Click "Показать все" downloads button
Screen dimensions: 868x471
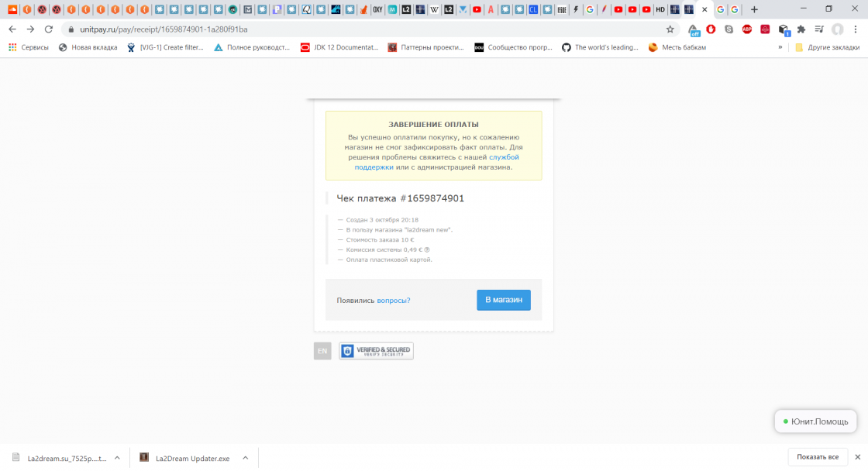817,457
